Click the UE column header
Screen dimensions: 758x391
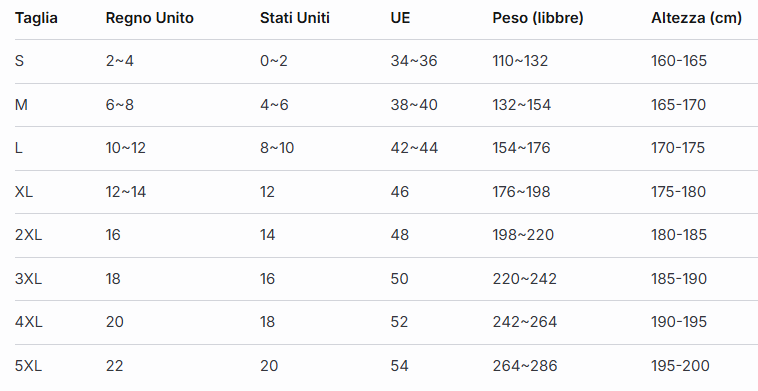click(x=400, y=18)
